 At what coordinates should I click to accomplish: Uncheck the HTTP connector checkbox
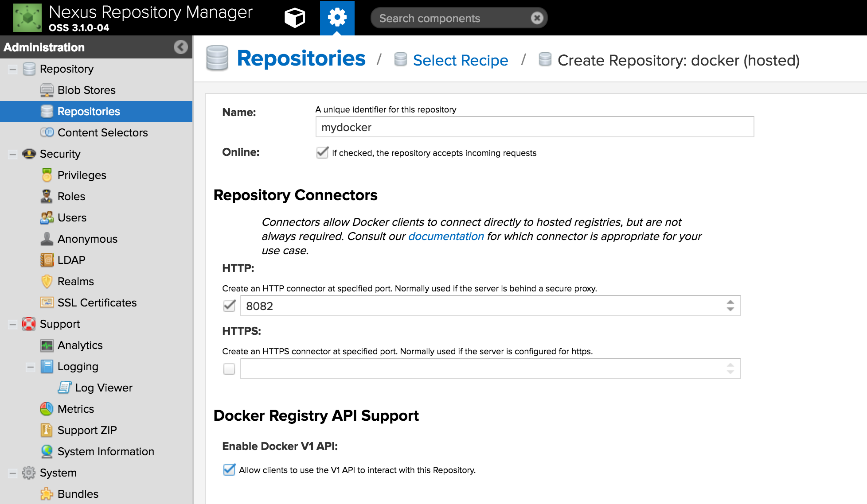coord(229,306)
